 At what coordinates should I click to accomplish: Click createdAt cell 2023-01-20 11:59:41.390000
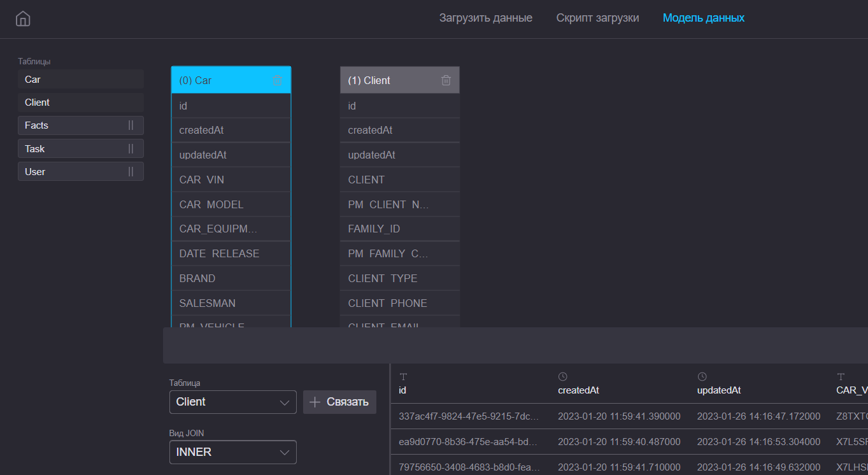[x=619, y=416]
